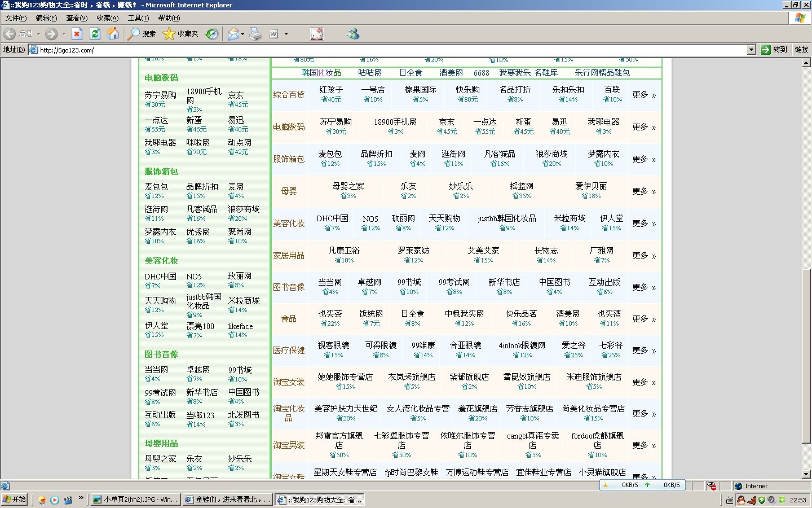Click the sidebar heading 电脑数码
812x508 pixels.
pos(161,78)
